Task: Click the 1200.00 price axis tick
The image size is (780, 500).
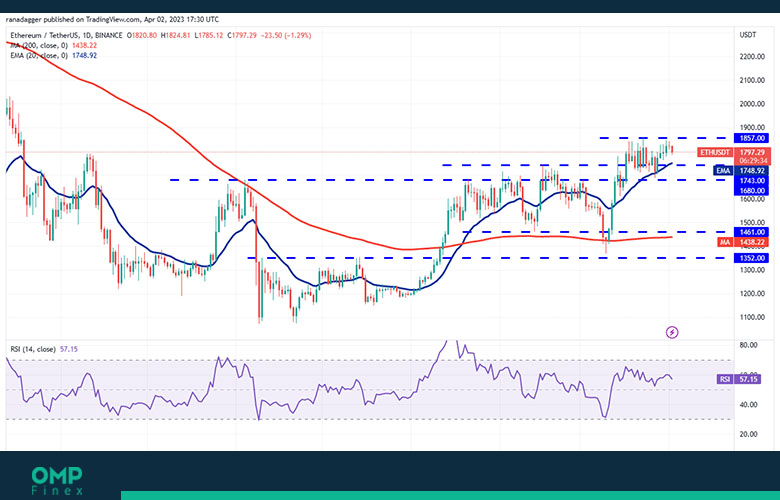Action: pyautogui.click(x=752, y=294)
